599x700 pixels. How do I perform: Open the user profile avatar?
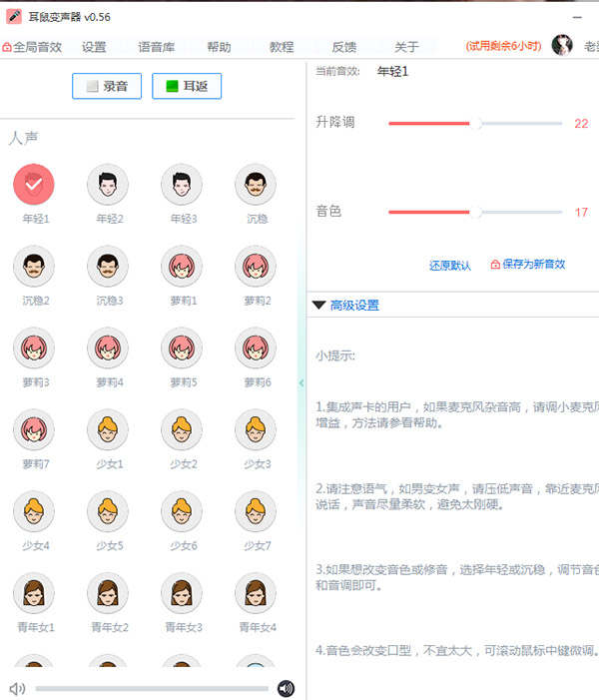pyautogui.click(x=562, y=45)
